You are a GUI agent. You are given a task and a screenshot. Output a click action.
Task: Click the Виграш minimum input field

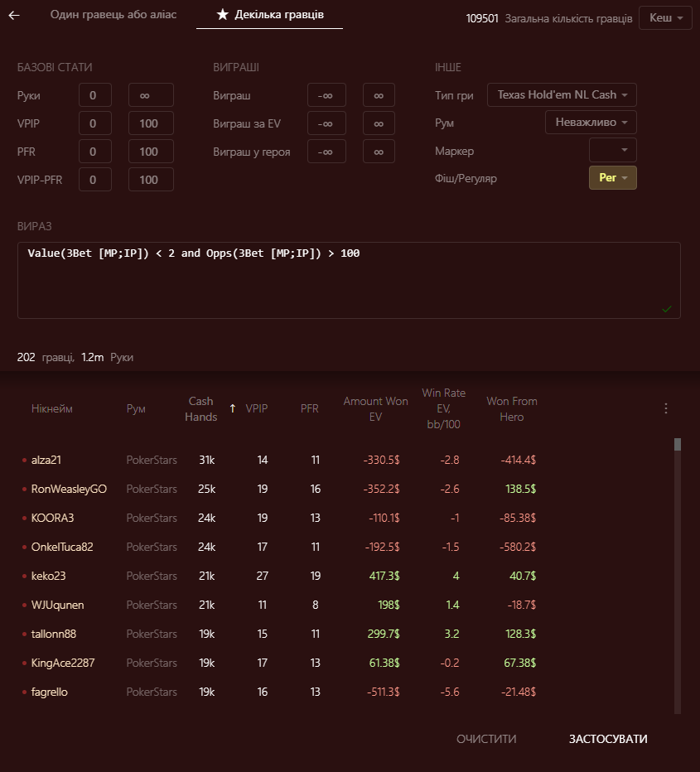[326, 95]
